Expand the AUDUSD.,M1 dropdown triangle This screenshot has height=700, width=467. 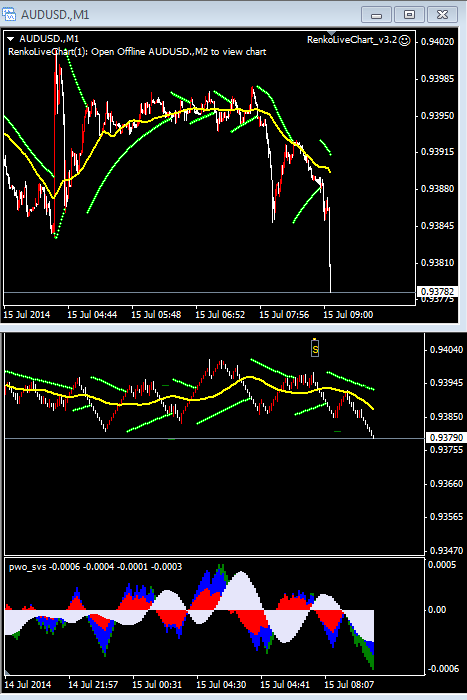(x=11, y=39)
